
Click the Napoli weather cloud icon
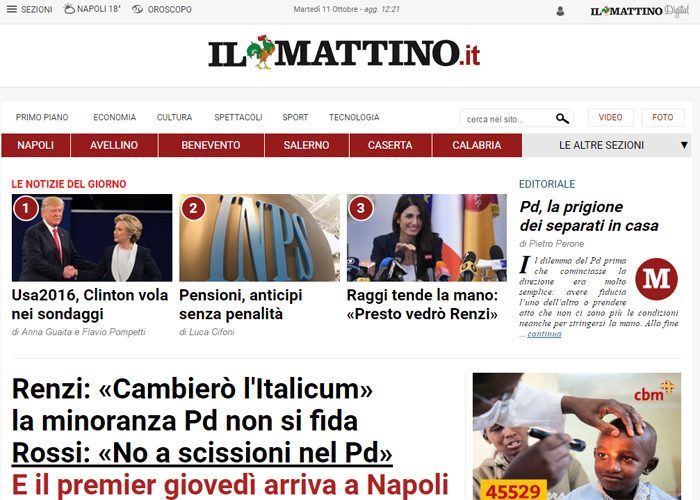pyautogui.click(x=69, y=8)
